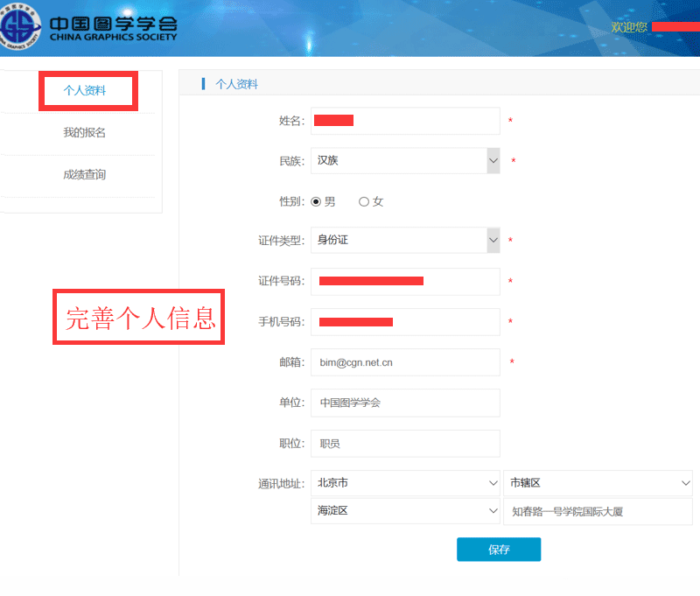Open the city dropdown showing 市辖区

click(598, 483)
